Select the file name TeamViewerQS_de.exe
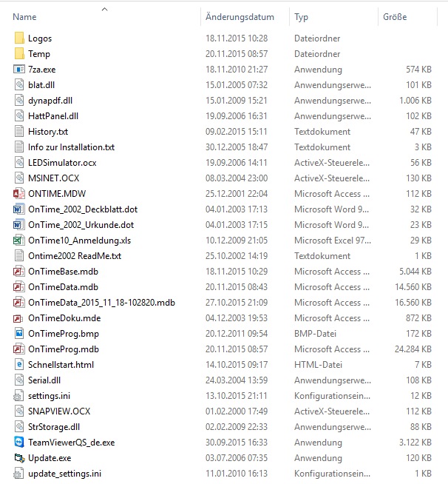This screenshot has width=448, height=484. [x=71, y=443]
